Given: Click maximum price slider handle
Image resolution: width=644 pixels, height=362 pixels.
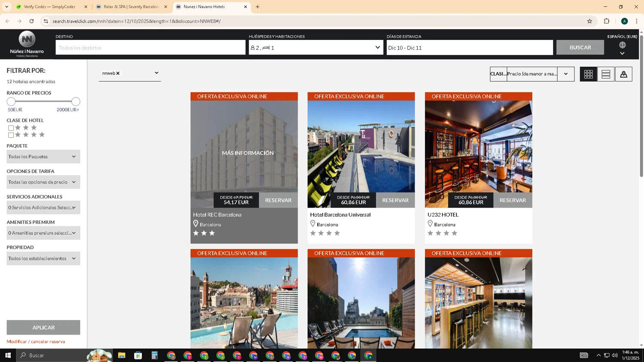Looking at the screenshot, I should [76, 102].
